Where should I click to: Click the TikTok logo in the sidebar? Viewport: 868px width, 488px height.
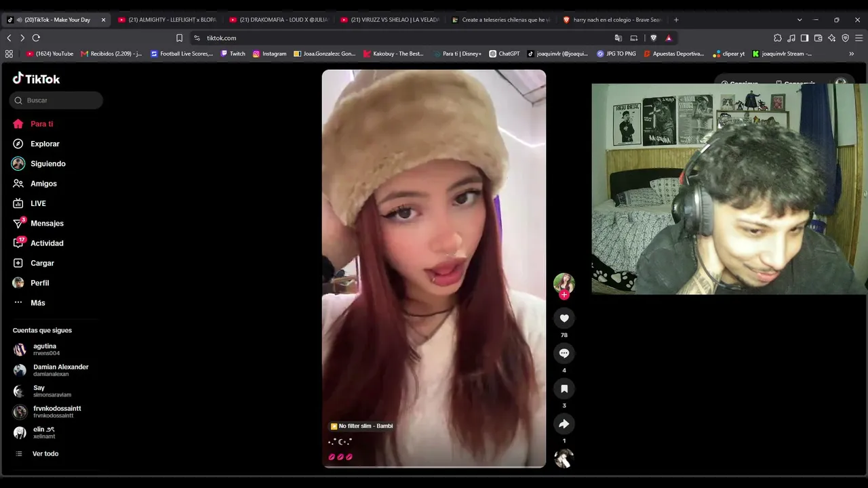36,79
